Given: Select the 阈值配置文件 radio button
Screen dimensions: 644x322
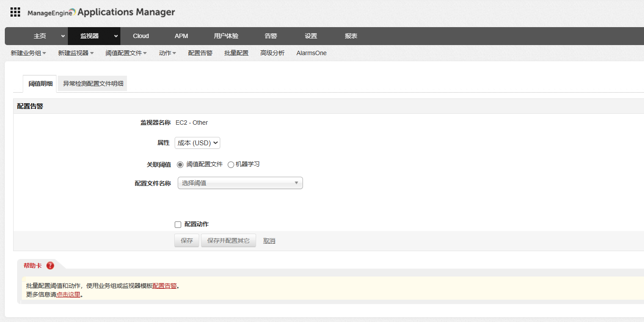Looking at the screenshot, I should pyautogui.click(x=180, y=164).
